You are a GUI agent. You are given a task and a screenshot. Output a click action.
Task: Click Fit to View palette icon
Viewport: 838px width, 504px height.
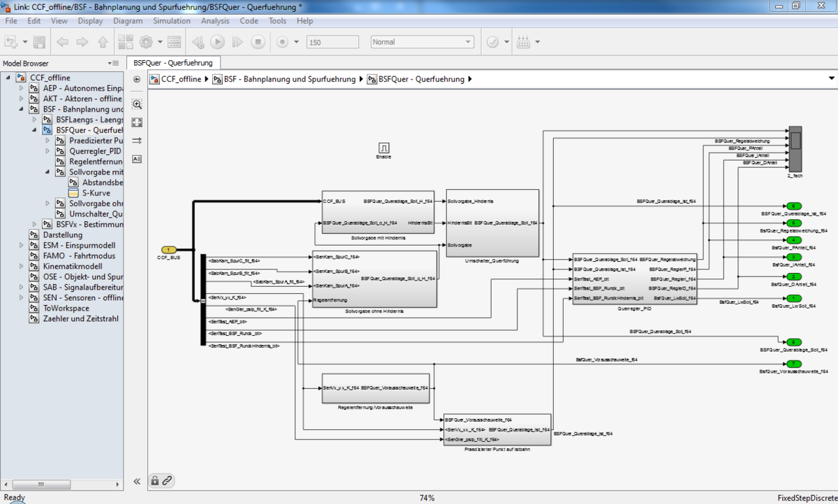click(137, 122)
